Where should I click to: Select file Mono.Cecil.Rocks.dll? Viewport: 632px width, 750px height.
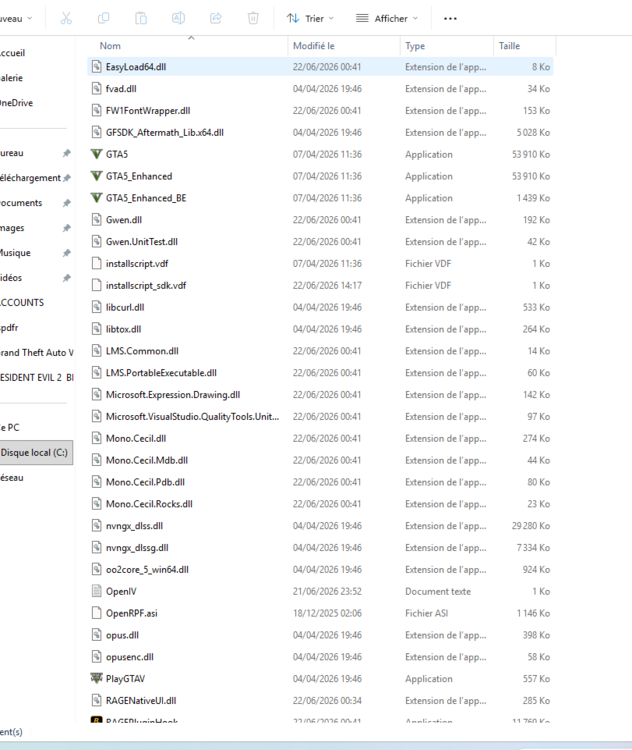click(x=320, y=504)
